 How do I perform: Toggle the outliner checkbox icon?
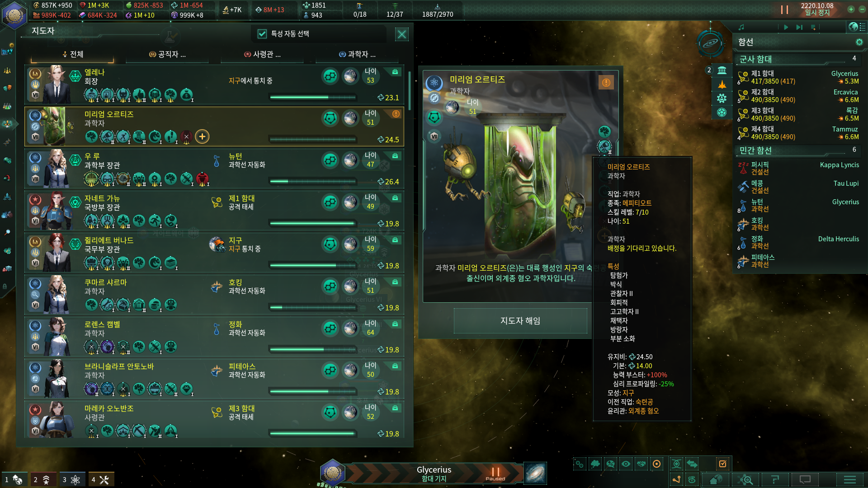(x=722, y=464)
